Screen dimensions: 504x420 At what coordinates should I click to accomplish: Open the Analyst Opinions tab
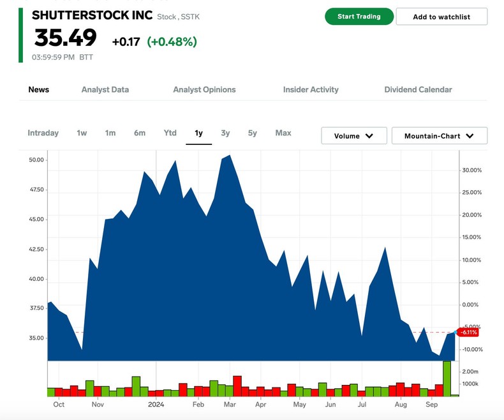point(204,89)
